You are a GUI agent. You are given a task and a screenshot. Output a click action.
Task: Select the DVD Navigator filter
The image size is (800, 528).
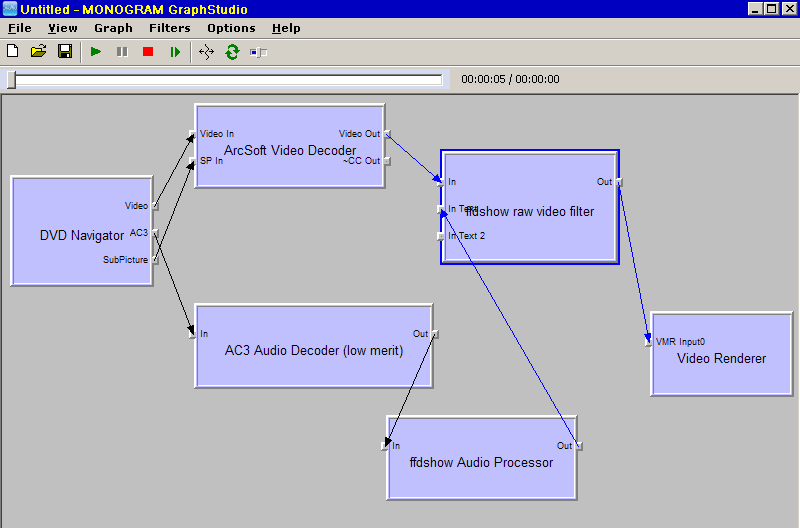(82, 231)
